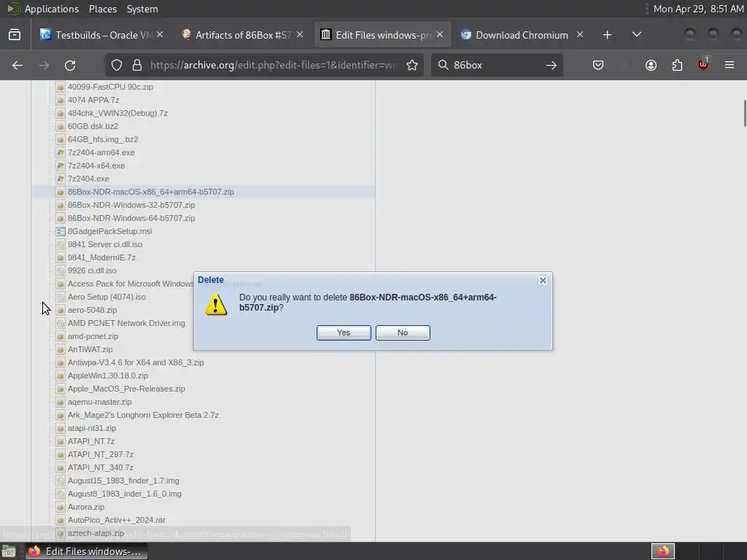Bookmark this page with the star icon

(x=412, y=65)
